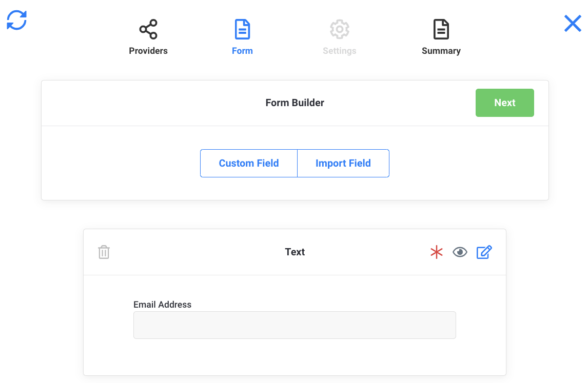Screen dimensions: 588x383
Task: Open the Summary document icon
Action: point(441,29)
